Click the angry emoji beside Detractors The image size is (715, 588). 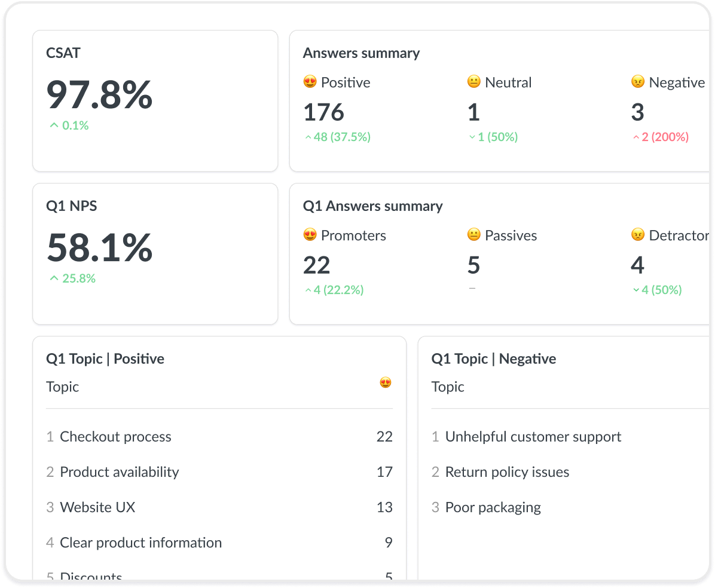(x=638, y=235)
